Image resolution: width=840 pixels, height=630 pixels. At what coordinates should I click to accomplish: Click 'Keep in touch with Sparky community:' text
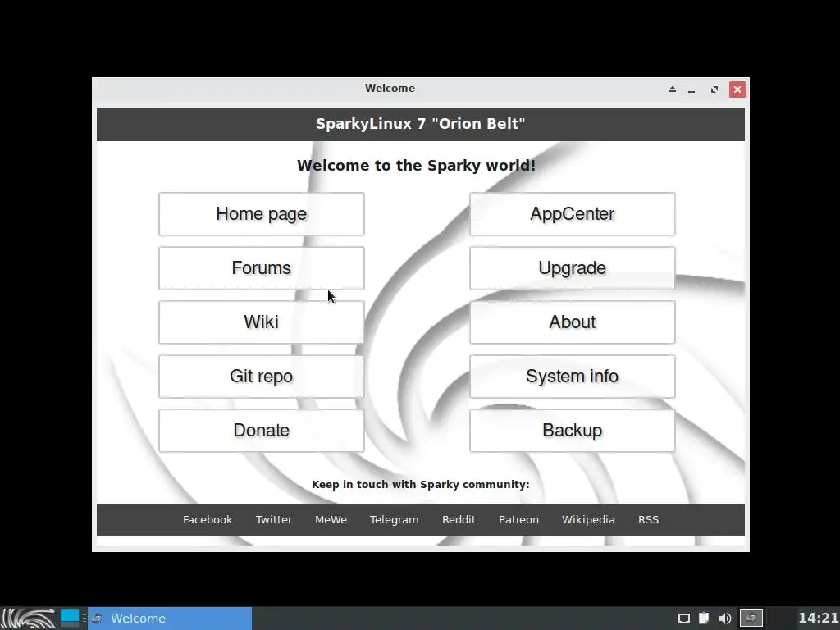pyautogui.click(x=421, y=484)
